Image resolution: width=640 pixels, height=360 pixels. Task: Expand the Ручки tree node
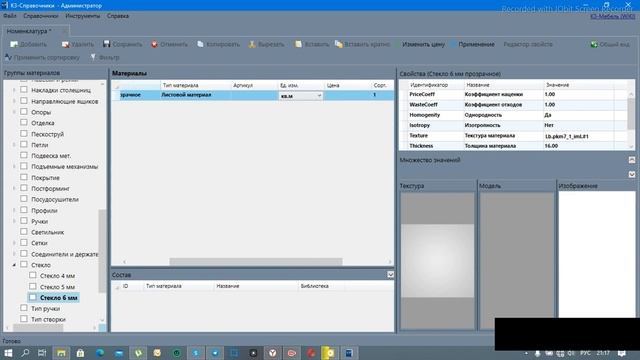pyautogui.click(x=14, y=221)
